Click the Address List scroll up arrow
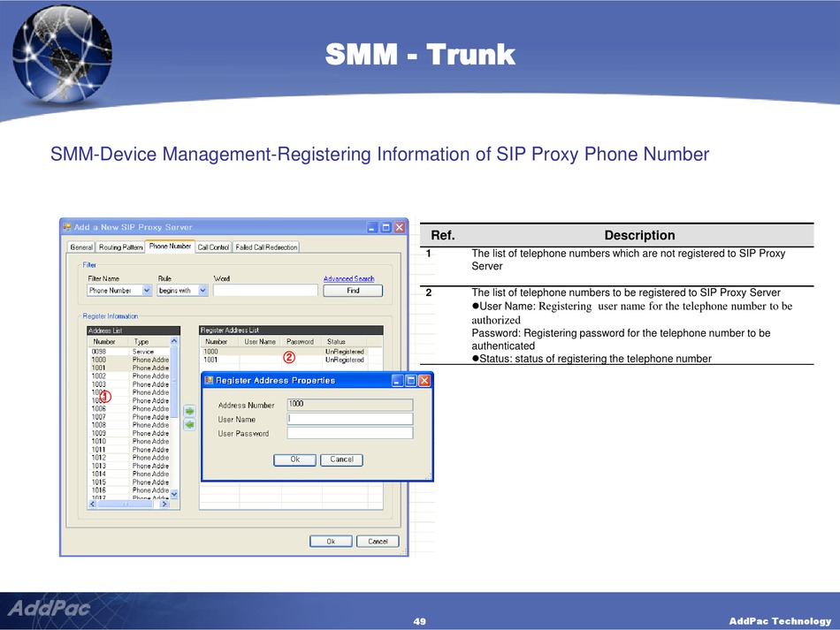Image resolution: width=840 pixels, height=630 pixels. [x=174, y=341]
